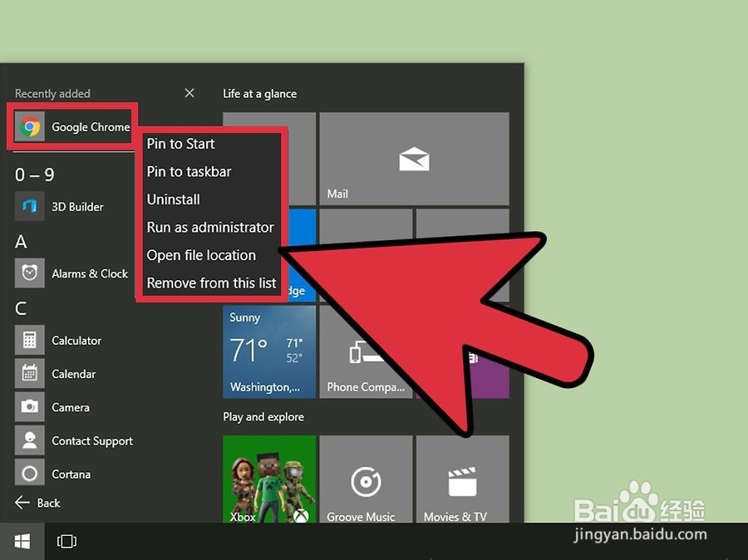
Task: Dismiss Recently added with the X
Action: (189, 93)
